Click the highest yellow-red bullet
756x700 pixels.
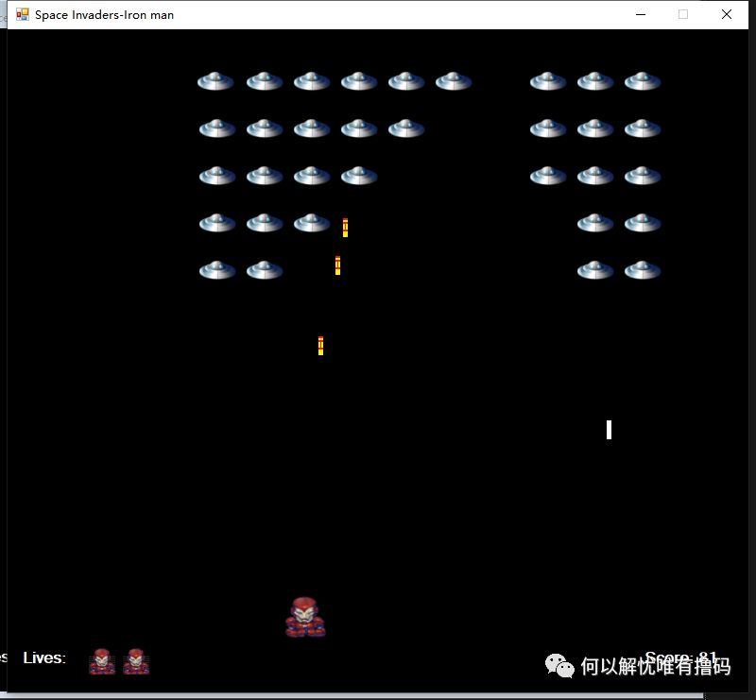pyautogui.click(x=345, y=228)
